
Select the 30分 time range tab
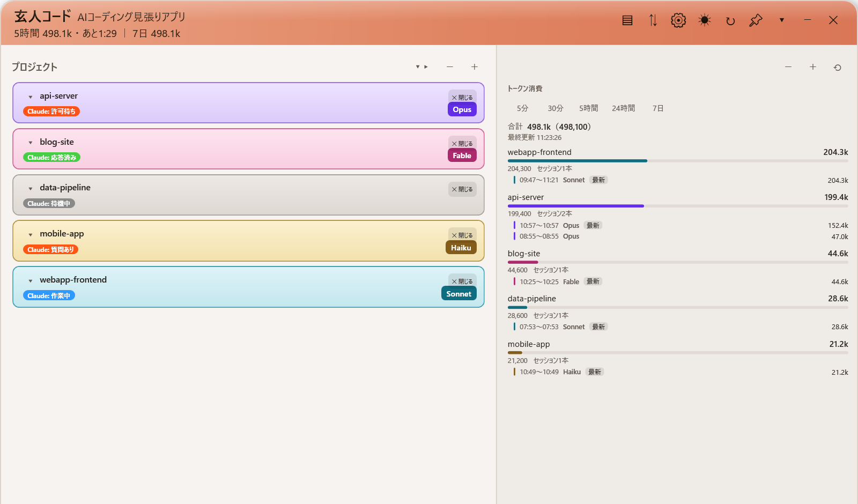coord(556,108)
